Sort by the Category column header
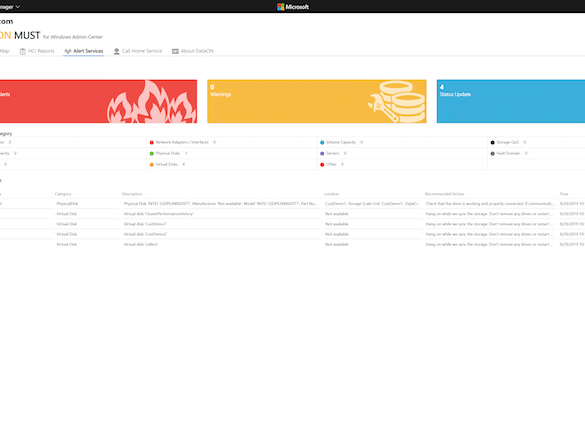 pyautogui.click(x=63, y=194)
